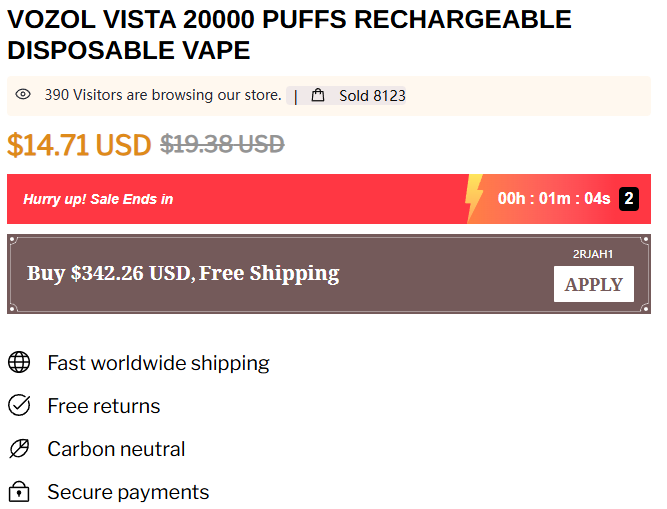Click the Sold 8123 label
Screen dimensions: 667x509
pyautogui.click(x=372, y=96)
